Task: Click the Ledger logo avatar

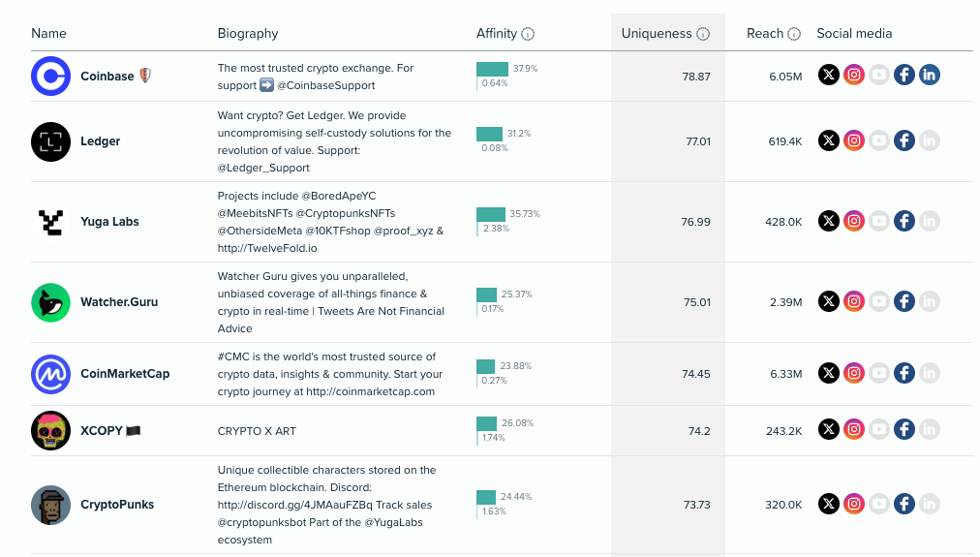Action: click(50, 141)
